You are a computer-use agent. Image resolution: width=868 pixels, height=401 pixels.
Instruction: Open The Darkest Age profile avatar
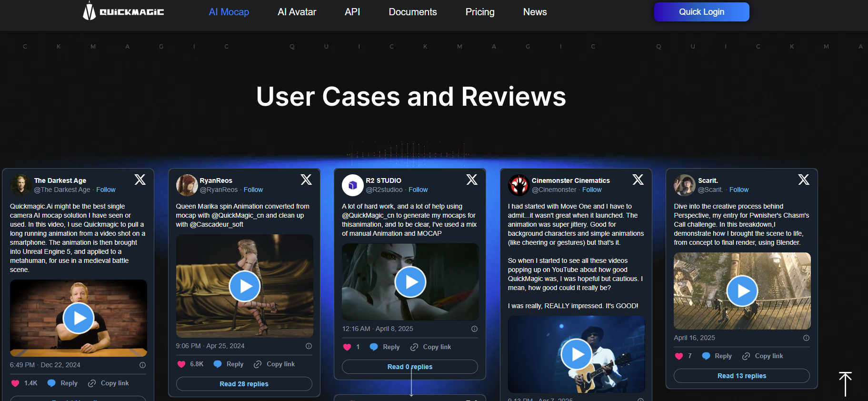tap(21, 185)
